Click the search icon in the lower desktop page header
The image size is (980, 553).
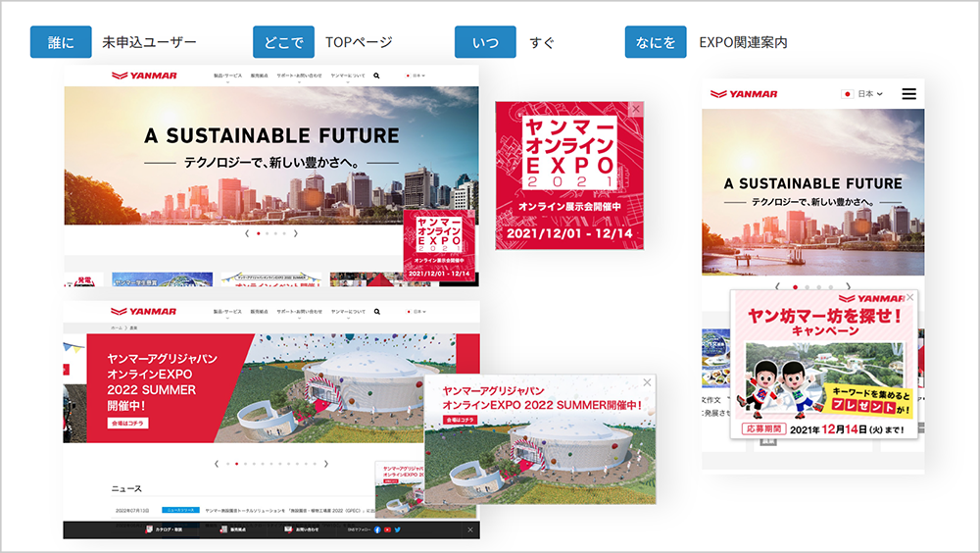coord(377,312)
